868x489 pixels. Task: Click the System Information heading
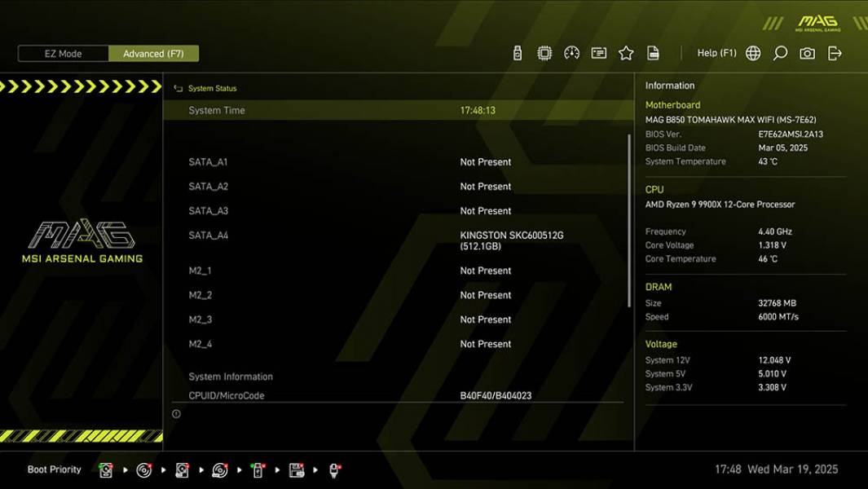click(231, 377)
